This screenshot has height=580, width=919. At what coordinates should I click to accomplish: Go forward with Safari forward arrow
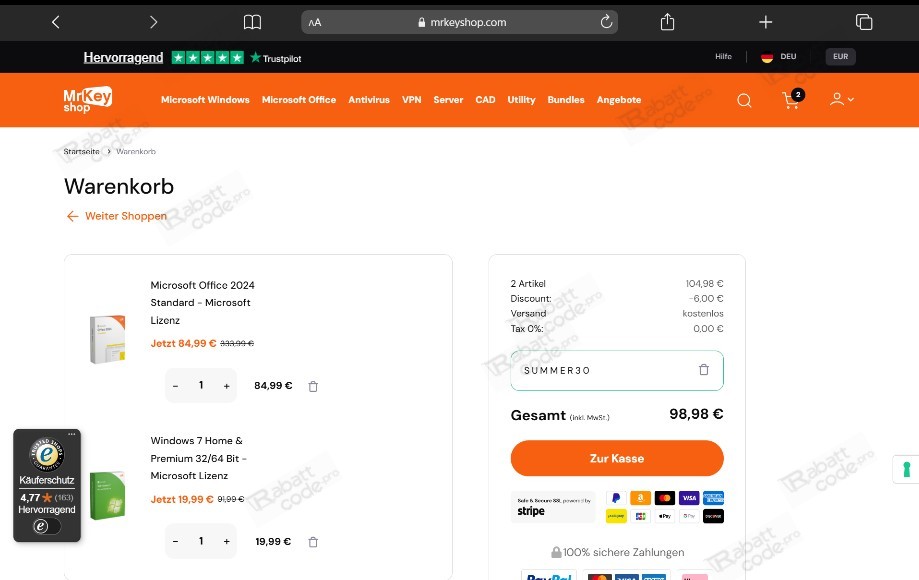coord(154,22)
